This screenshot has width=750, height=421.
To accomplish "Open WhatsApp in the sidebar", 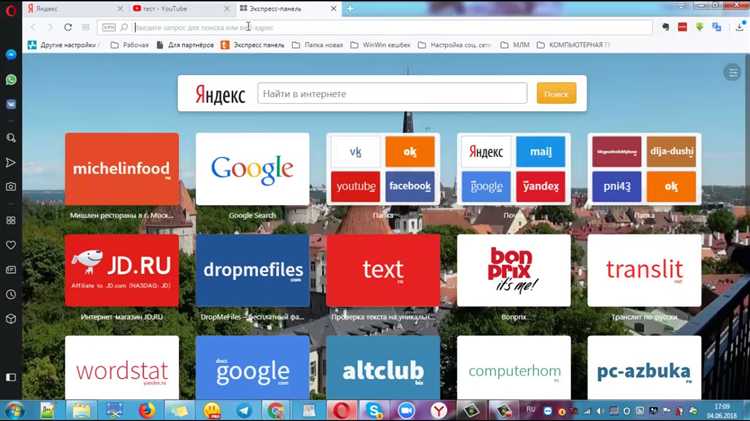I will point(11,79).
